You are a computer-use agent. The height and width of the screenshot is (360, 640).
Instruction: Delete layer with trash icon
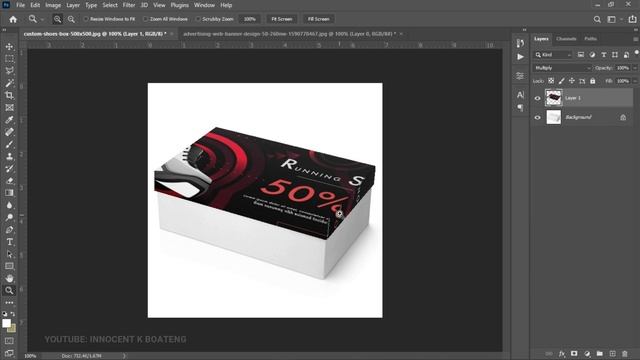[624, 353]
